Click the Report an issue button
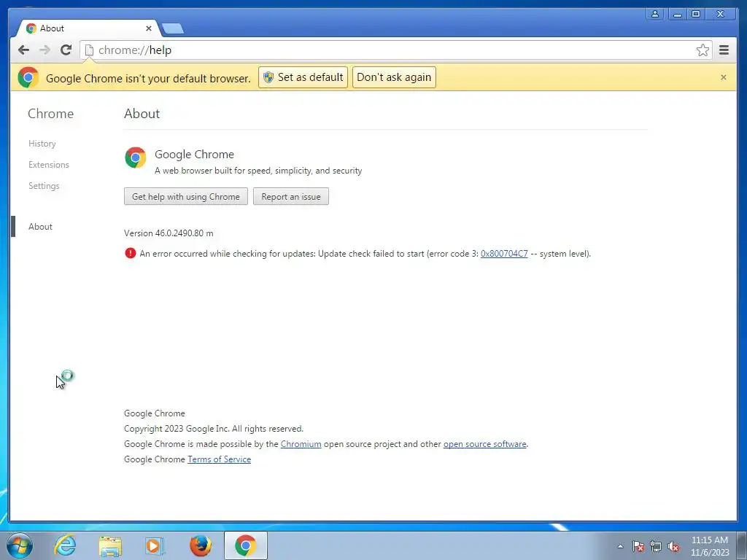The image size is (747, 560). pos(290,196)
